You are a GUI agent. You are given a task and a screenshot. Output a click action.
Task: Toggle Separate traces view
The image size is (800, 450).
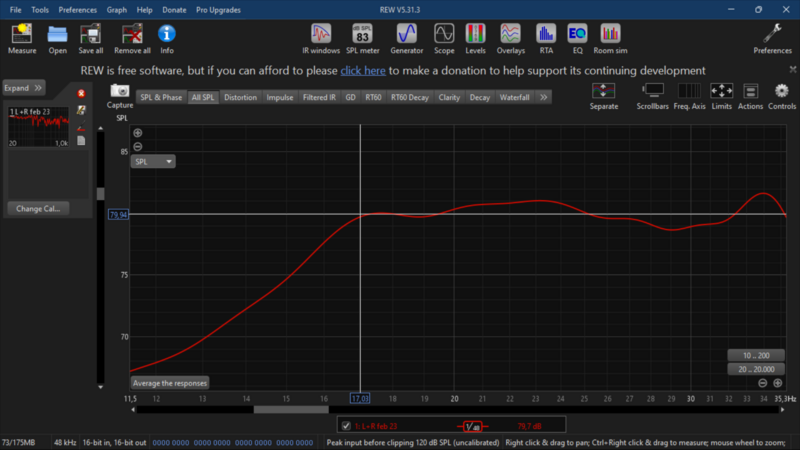tap(604, 95)
